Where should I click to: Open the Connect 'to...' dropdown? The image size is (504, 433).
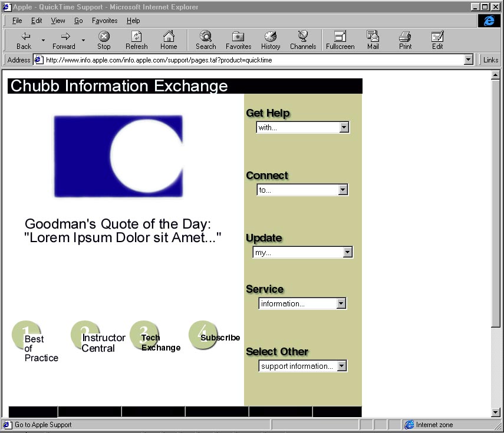(343, 190)
